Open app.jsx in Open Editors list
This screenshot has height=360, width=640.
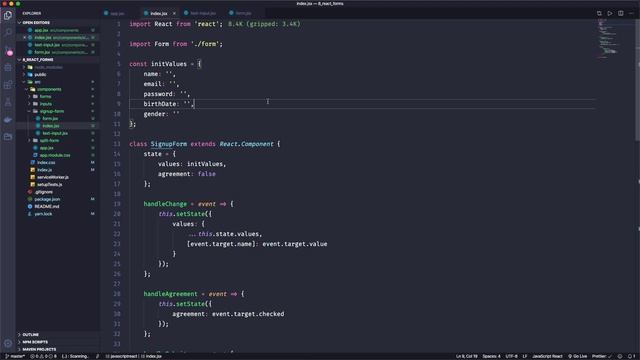tap(57, 30)
